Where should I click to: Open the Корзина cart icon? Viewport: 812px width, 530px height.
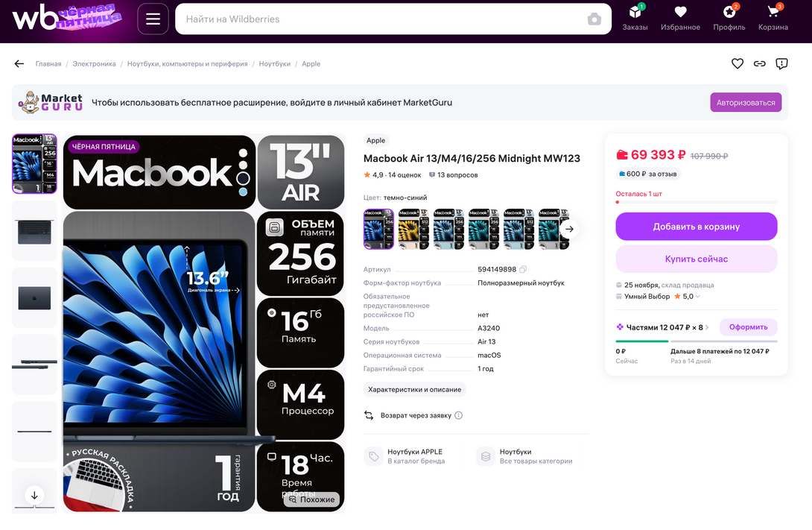pyautogui.click(x=773, y=18)
